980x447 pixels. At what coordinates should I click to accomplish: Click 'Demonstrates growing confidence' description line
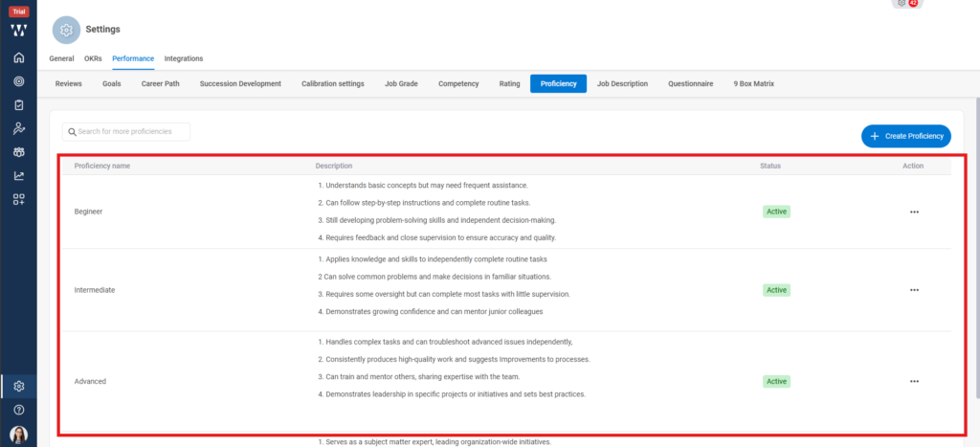pos(431,311)
